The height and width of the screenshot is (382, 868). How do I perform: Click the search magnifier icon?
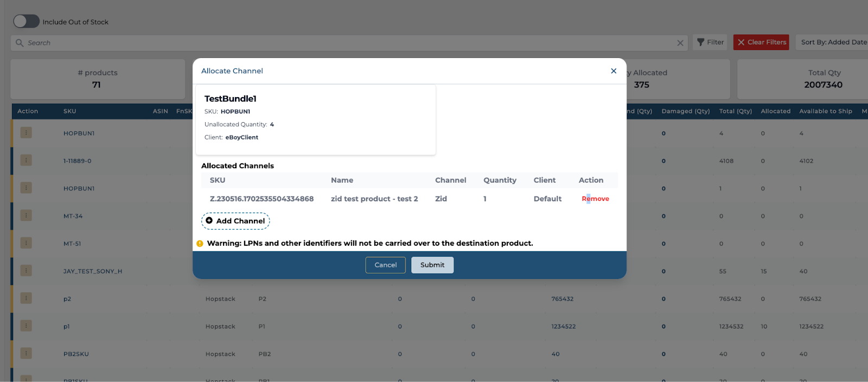click(x=20, y=43)
